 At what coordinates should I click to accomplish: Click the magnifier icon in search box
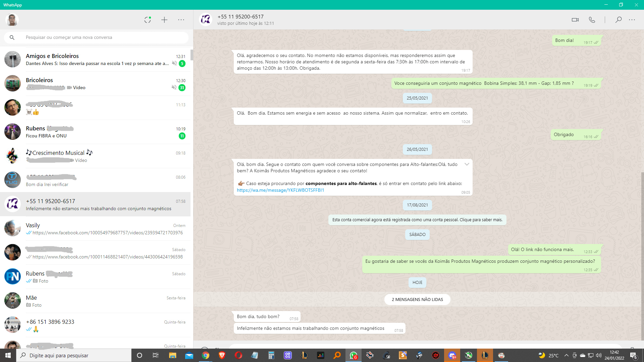pos(12,38)
